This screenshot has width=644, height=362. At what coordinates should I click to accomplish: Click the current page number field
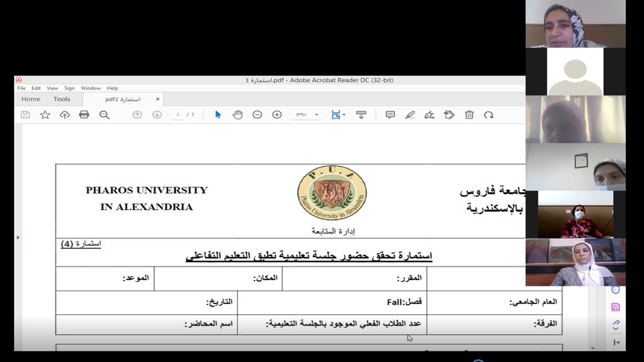coord(178,115)
